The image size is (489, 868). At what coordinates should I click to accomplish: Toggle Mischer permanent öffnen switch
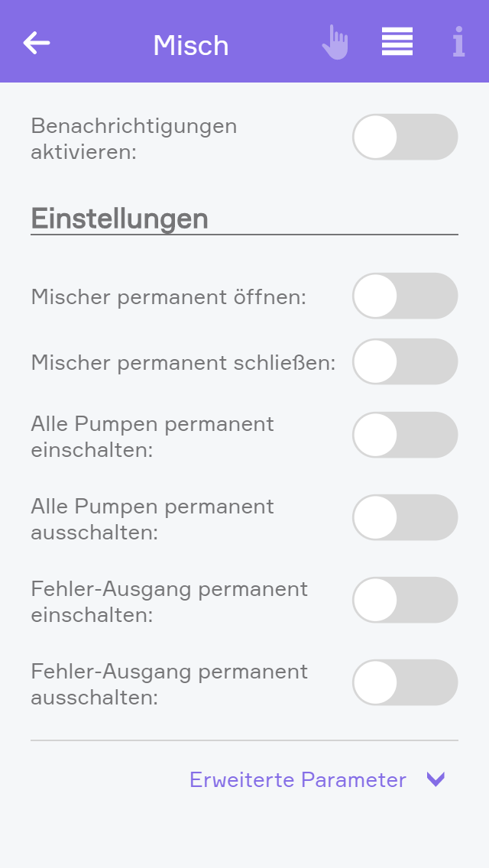[x=405, y=296]
